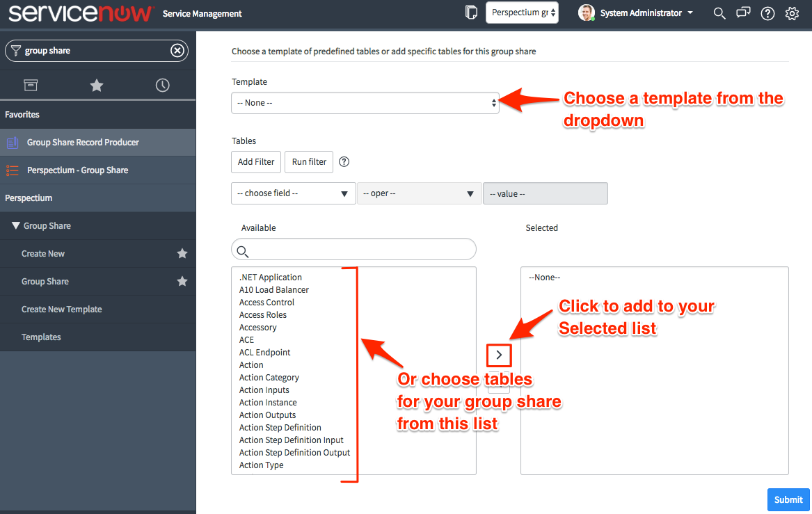This screenshot has height=514, width=812.
Task: Open the Templates module
Action: coord(41,337)
